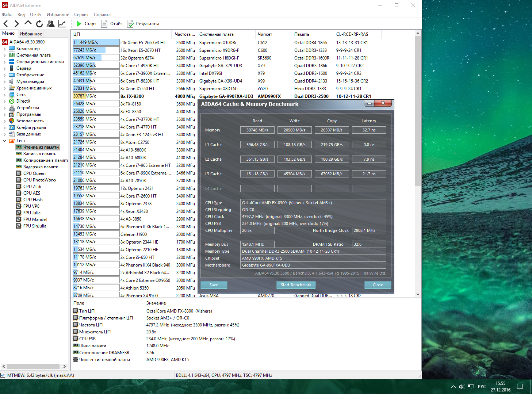Image resolution: width=532 pixels, height=394 pixels.
Task: Select CPU Queen benchmark in tree
Action: (34, 173)
